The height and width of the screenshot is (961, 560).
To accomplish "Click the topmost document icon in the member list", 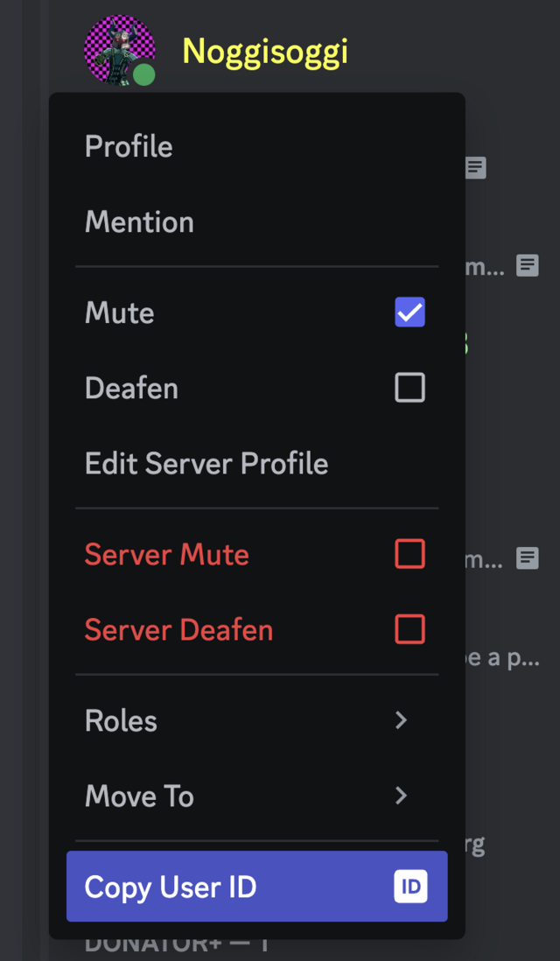I will (x=473, y=167).
